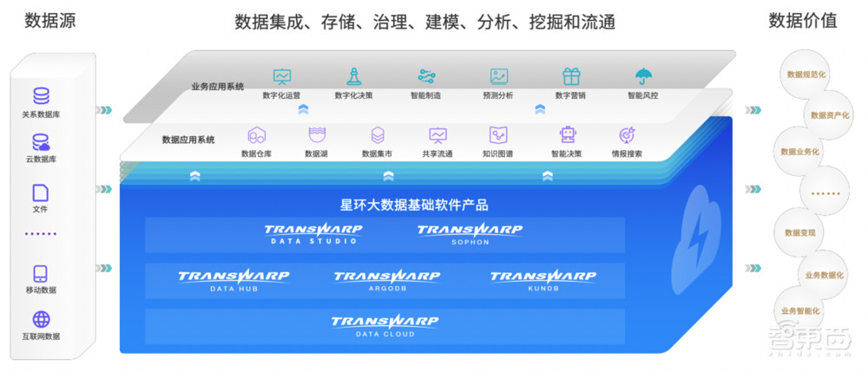Select the Transwarp ArgoDB product logo
Screen dimensions: 868x372
[386, 280]
